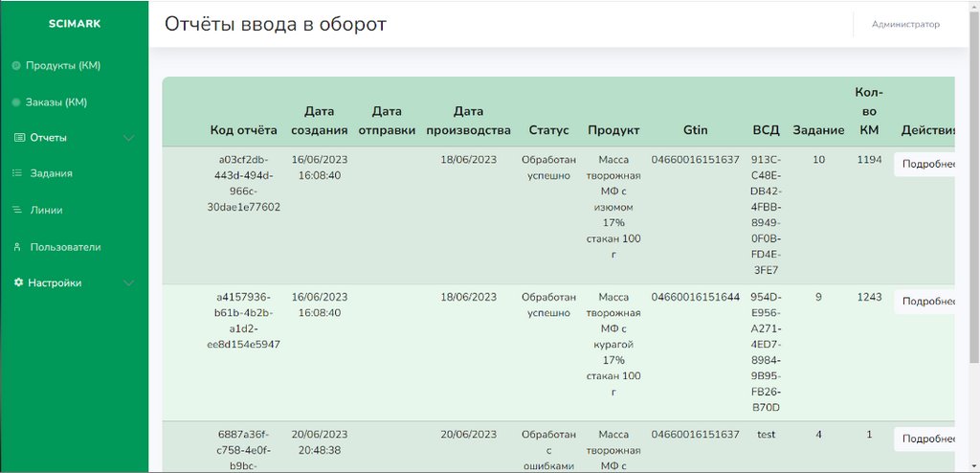Open the Администратор user menu
The width and height of the screenshot is (980, 473).
pos(905,24)
